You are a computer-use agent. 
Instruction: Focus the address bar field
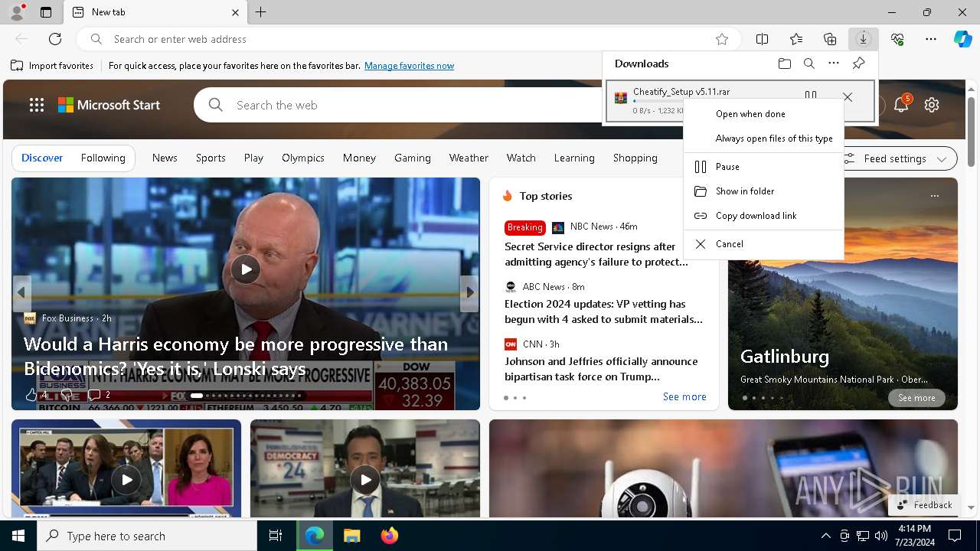(410, 39)
